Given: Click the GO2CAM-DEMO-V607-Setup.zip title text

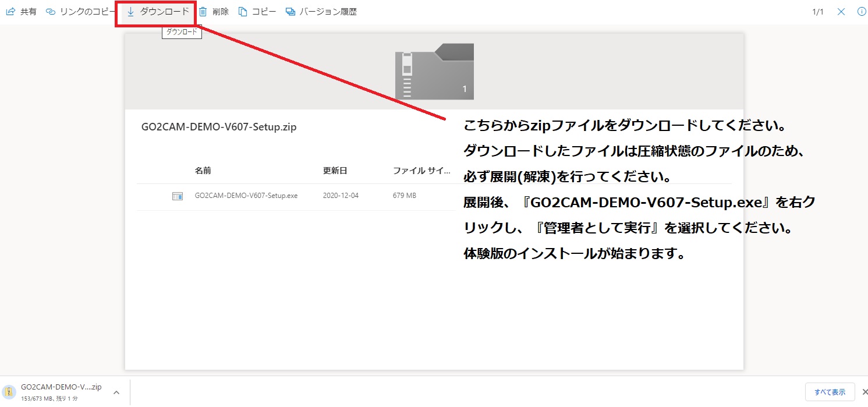Looking at the screenshot, I should [219, 127].
